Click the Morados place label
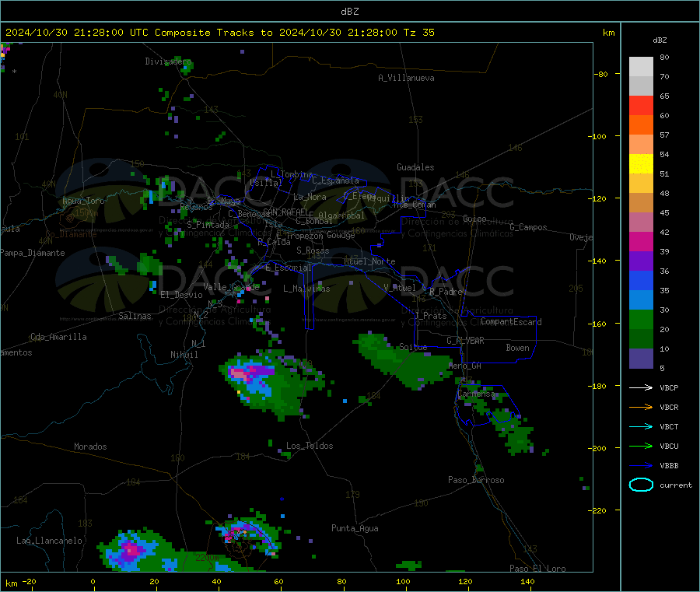 [90, 447]
